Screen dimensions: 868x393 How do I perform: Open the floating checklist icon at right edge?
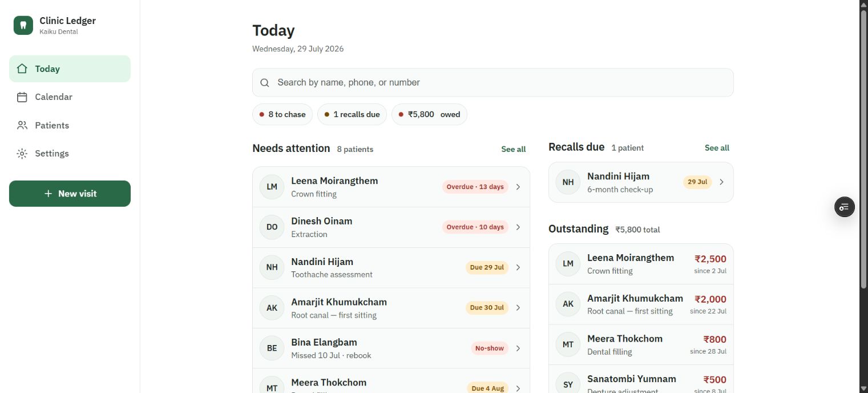coord(845,207)
